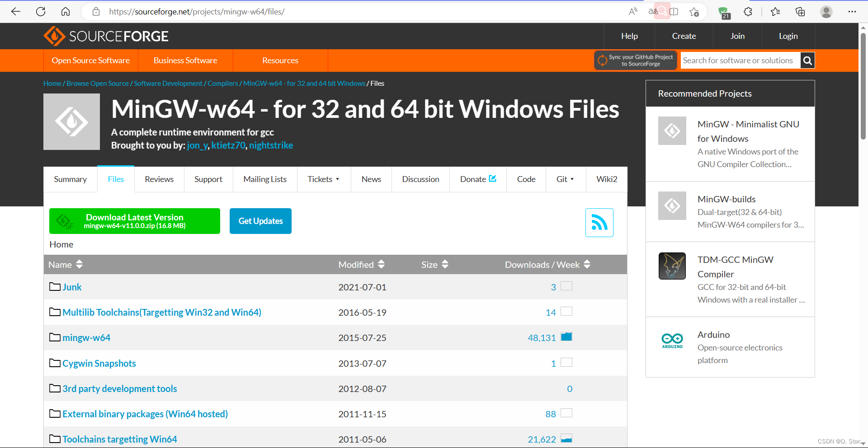Click the Compilers breadcrumb link
The height and width of the screenshot is (448, 868).
[x=223, y=84]
